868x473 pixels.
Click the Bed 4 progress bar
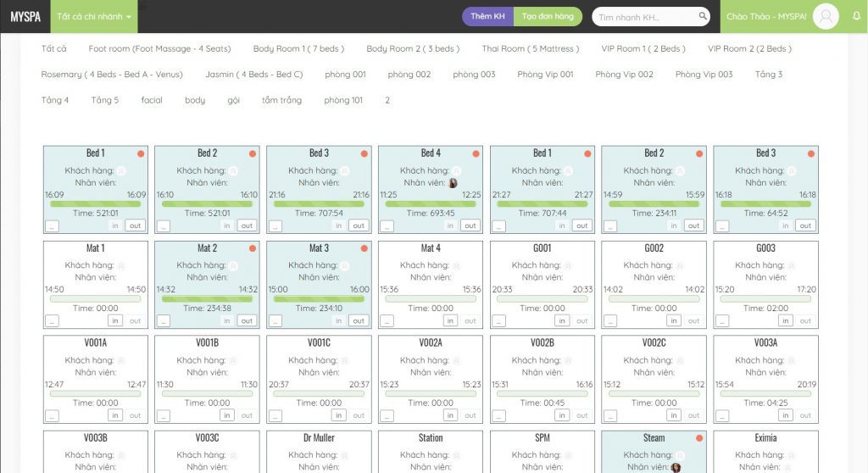(x=430, y=204)
